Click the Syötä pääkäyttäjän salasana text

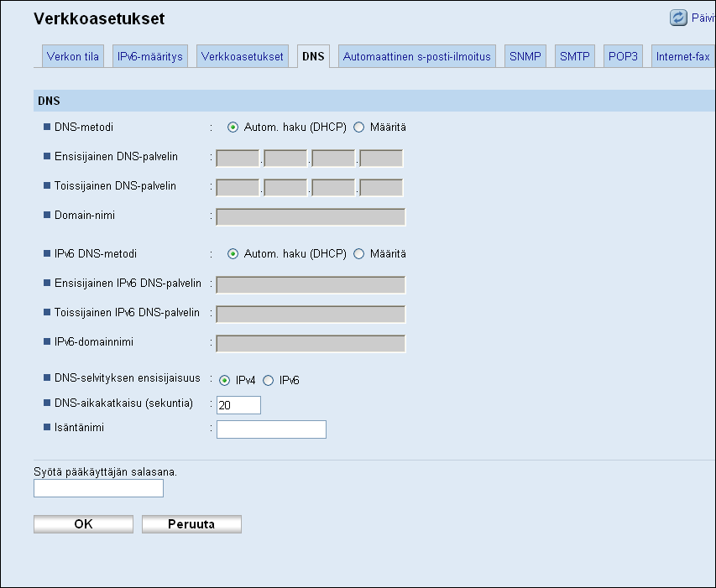coord(106,472)
